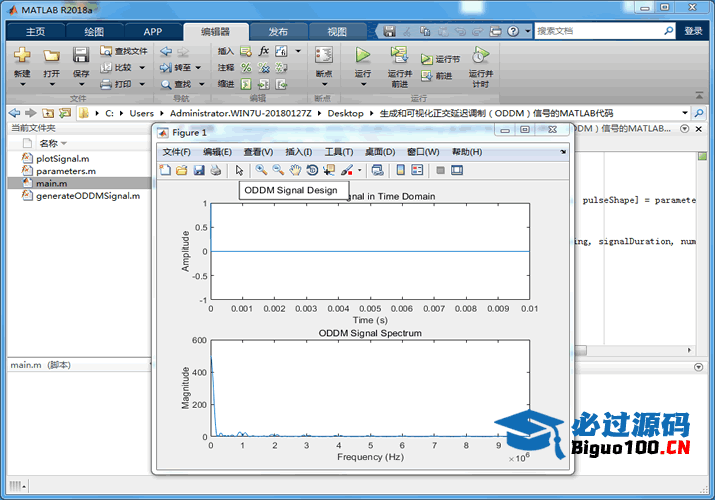
Task: Run the script with green Run arrow
Action: (x=363, y=55)
